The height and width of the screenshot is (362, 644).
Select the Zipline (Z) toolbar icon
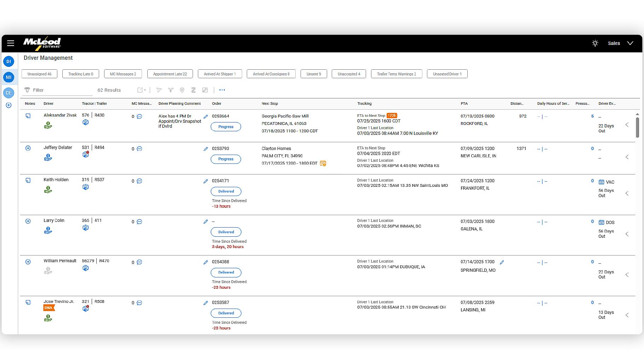tap(193, 90)
